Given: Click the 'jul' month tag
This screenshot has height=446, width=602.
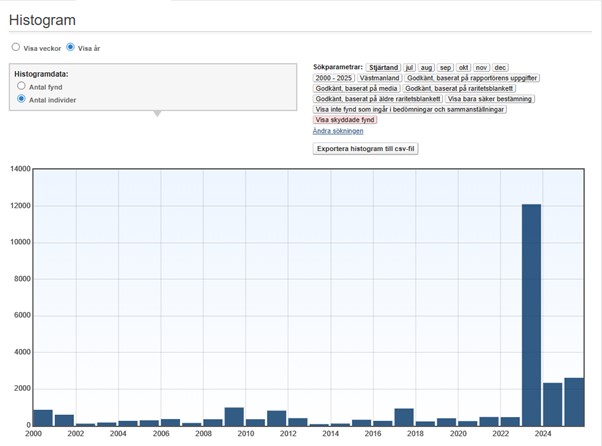Looking at the screenshot, I should click(x=410, y=67).
